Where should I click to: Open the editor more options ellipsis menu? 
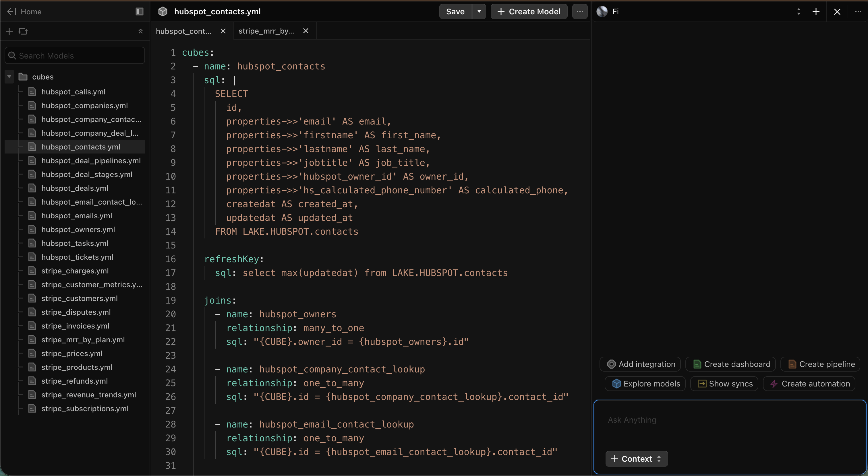579,11
